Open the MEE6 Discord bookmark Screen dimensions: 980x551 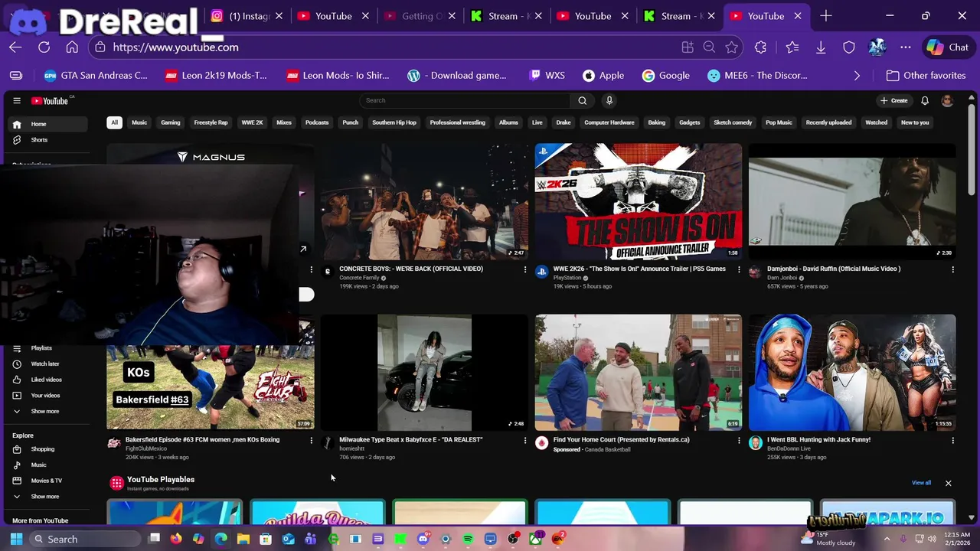pyautogui.click(x=757, y=76)
